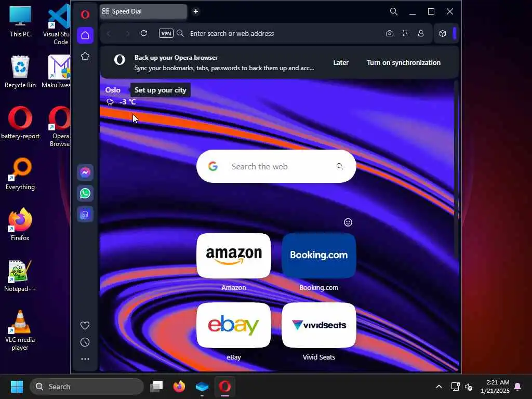Image resolution: width=532 pixels, height=399 pixels.
Task: Open the eBay speed dial tile
Action: pyautogui.click(x=234, y=325)
